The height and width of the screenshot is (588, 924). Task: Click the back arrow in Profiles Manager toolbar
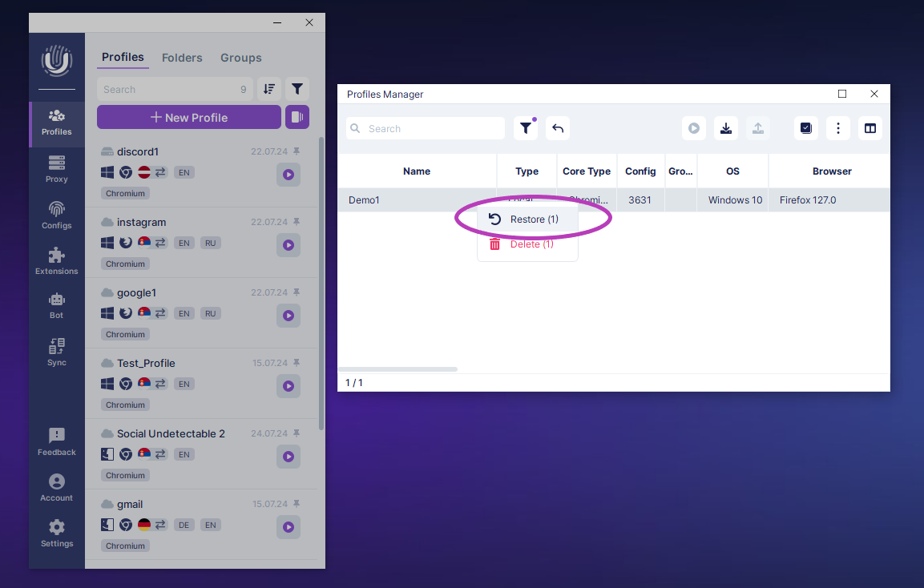point(558,128)
